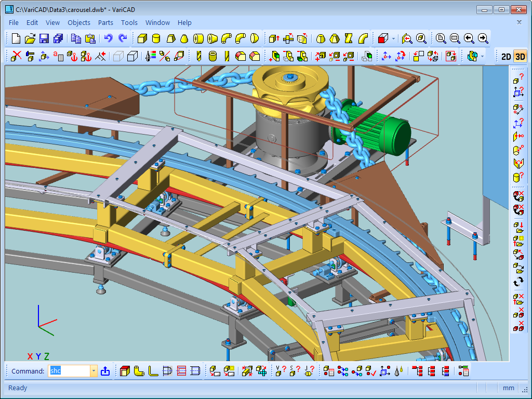532x399 pixels.
Task: Open the Tools menu
Action: pyautogui.click(x=129, y=22)
